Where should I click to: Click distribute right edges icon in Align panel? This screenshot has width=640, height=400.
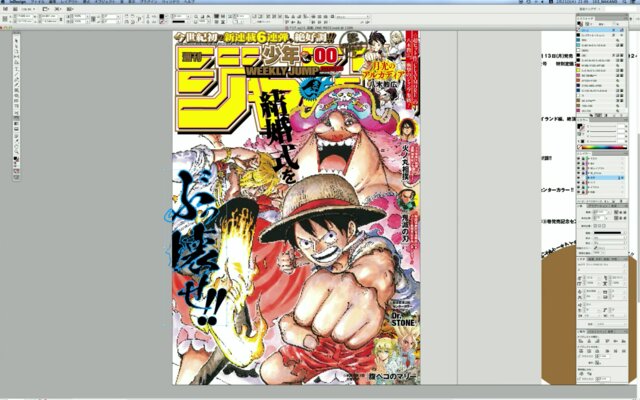click(624, 351)
